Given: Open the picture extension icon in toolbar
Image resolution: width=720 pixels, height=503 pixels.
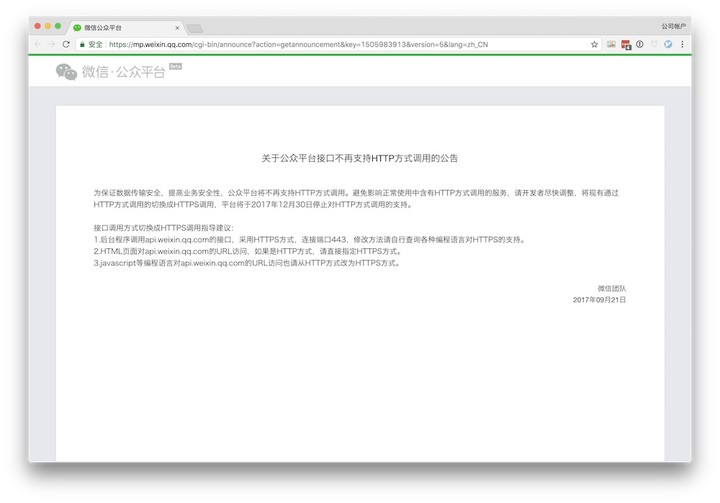Looking at the screenshot, I should 611,44.
